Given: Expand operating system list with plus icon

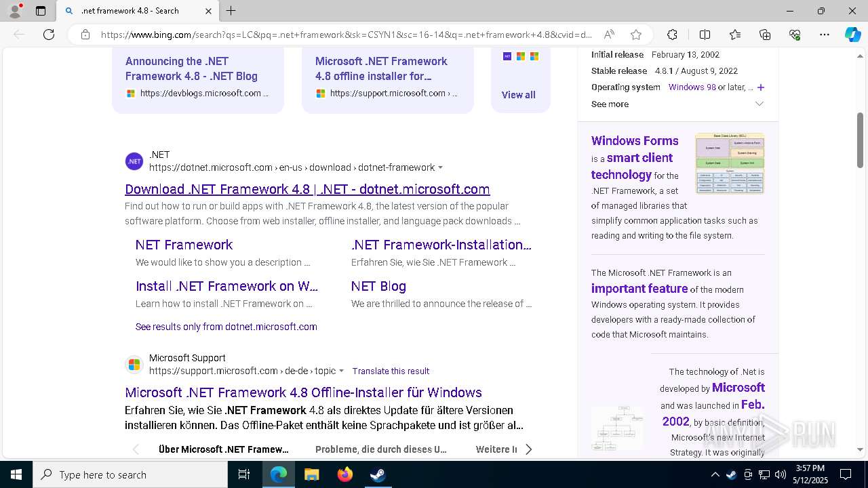Looking at the screenshot, I should click(x=761, y=87).
